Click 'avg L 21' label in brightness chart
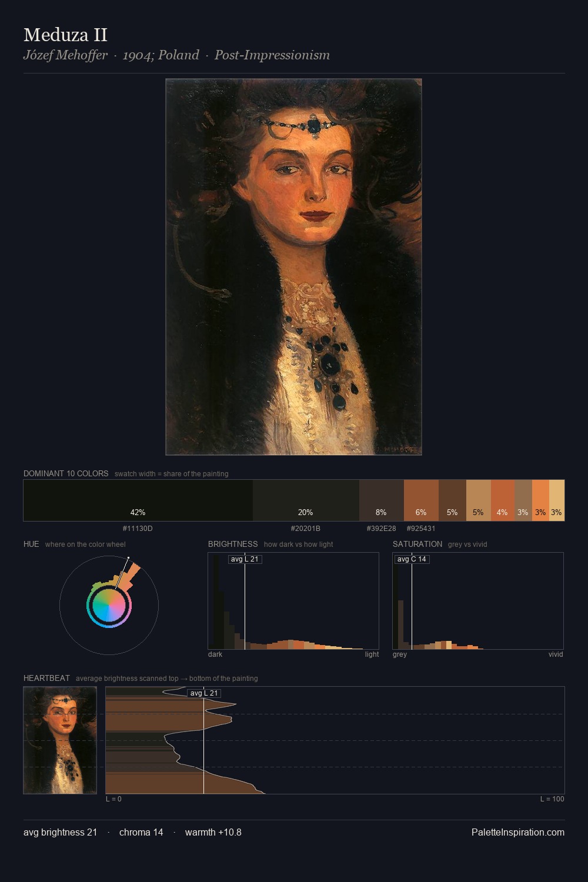The width and height of the screenshot is (588, 882). [245, 559]
